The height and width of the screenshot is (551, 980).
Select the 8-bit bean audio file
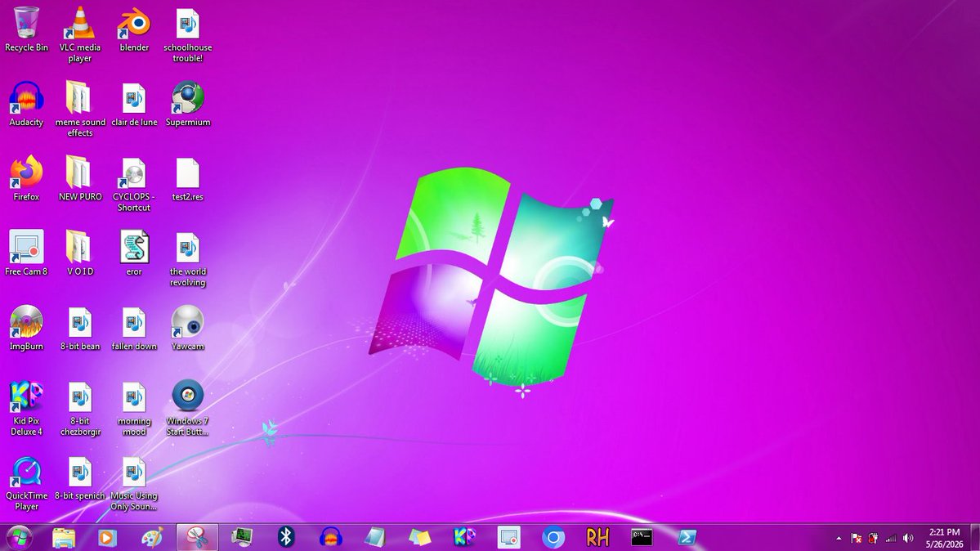click(x=80, y=328)
